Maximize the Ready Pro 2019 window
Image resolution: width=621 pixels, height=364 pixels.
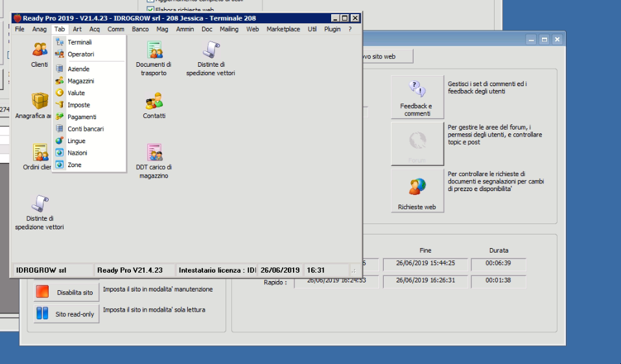[345, 18]
